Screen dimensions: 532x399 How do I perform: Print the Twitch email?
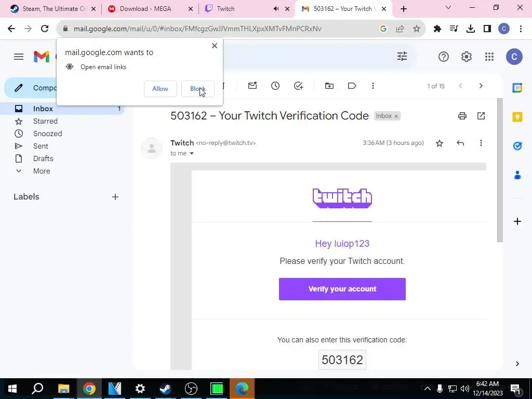coord(462,116)
